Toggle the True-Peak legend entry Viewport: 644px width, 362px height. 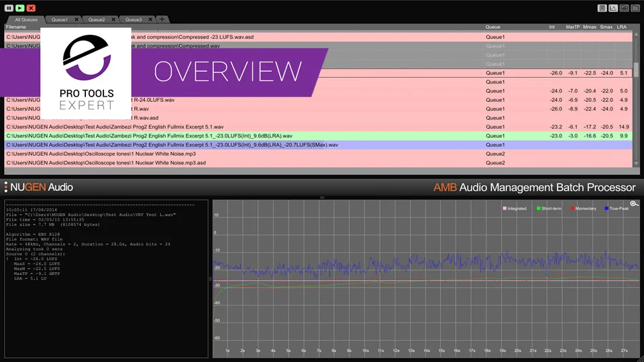(x=616, y=208)
